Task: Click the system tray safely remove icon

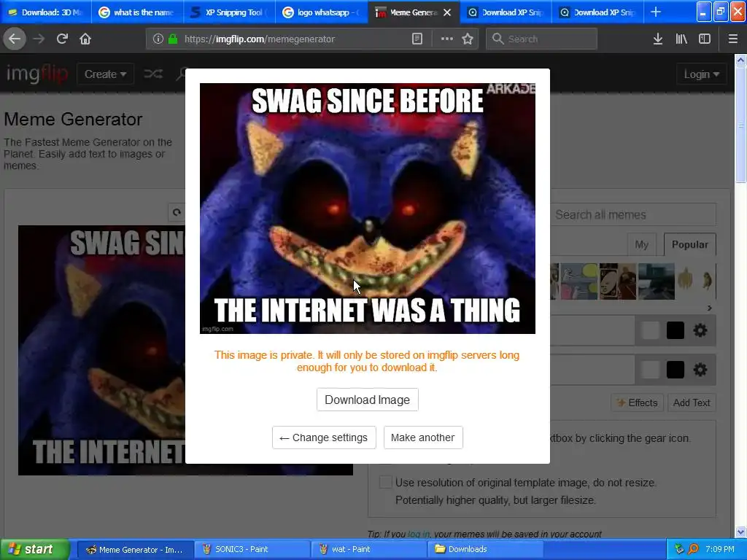Action: pyautogui.click(x=679, y=549)
